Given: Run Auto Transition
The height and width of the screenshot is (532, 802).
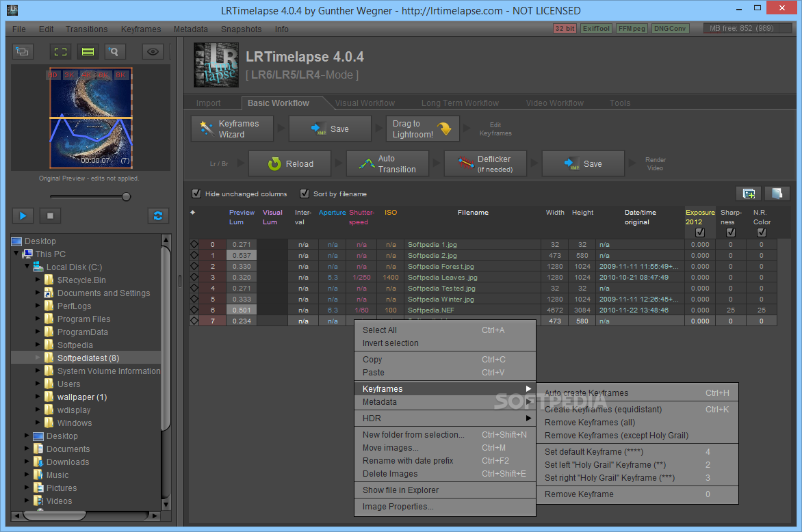Looking at the screenshot, I should (x=388, y=163).
